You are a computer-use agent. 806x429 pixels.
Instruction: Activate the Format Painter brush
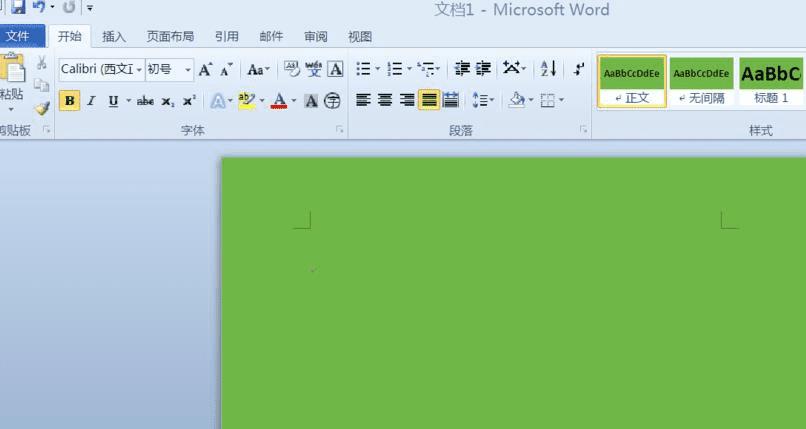[x=42, y=108]
